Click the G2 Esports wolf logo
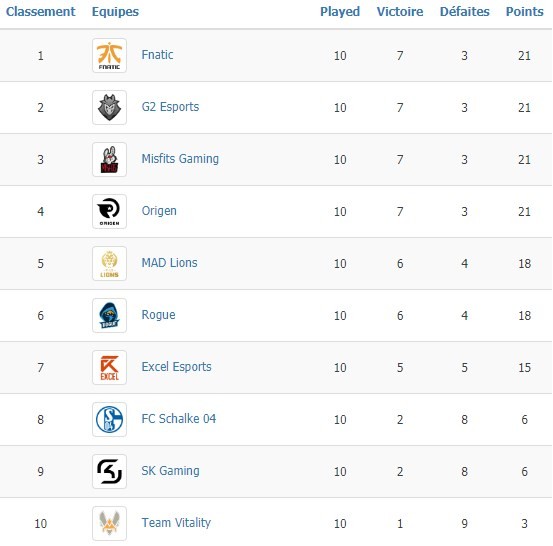Screen dimensions: 553x546 pyautogui.click(x=109, y=107)
